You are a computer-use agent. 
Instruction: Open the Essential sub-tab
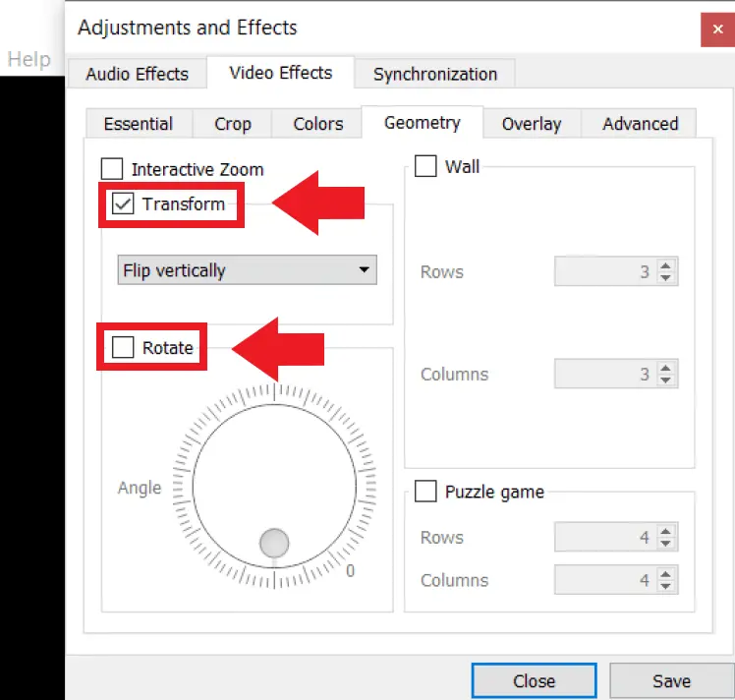[139, 124]
